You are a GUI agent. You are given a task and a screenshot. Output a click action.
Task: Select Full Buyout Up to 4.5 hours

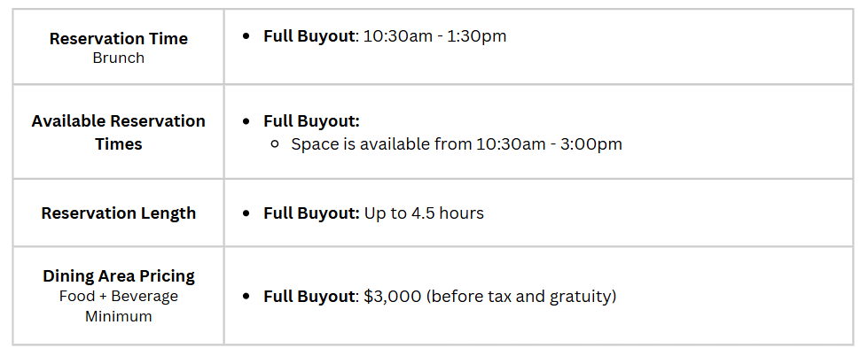tap(373, 213)
